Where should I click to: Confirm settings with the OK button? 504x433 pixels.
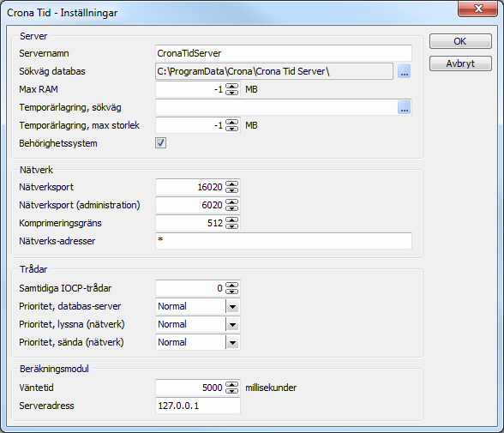pos(460,41)
